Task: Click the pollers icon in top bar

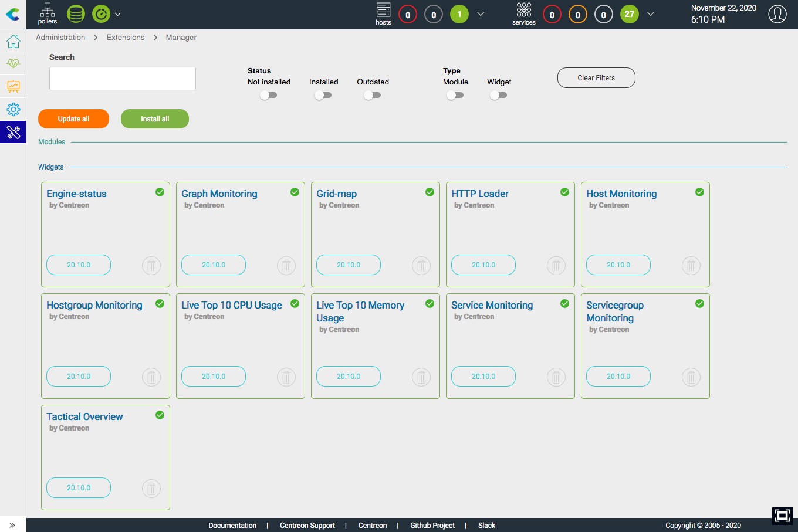Action: click(x=48, y=13)
